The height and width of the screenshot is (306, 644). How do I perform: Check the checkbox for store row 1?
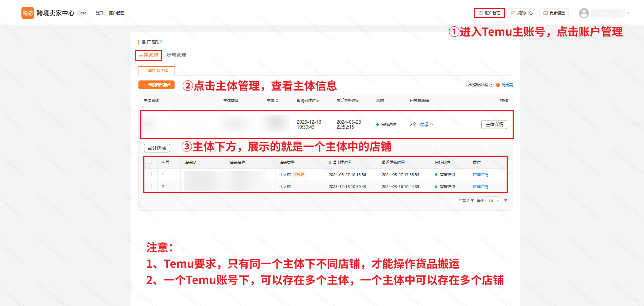pyautogui.click(x=150, y=174)
